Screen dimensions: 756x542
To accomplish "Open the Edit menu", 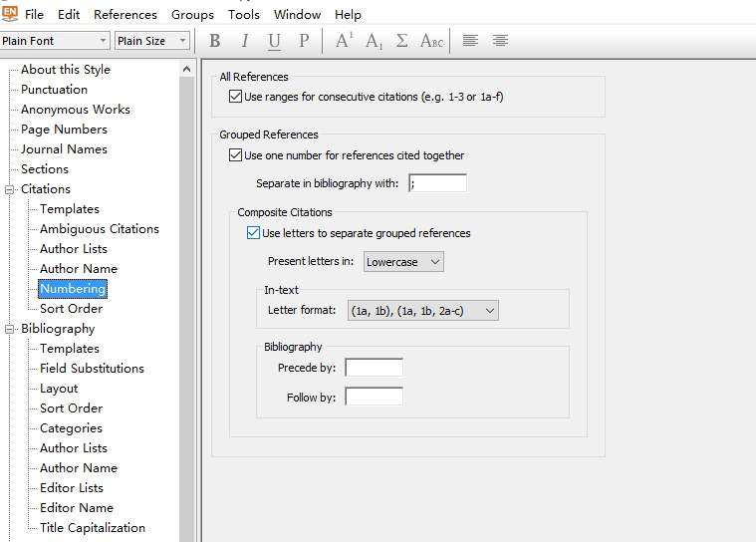I will tap(69, 15).
